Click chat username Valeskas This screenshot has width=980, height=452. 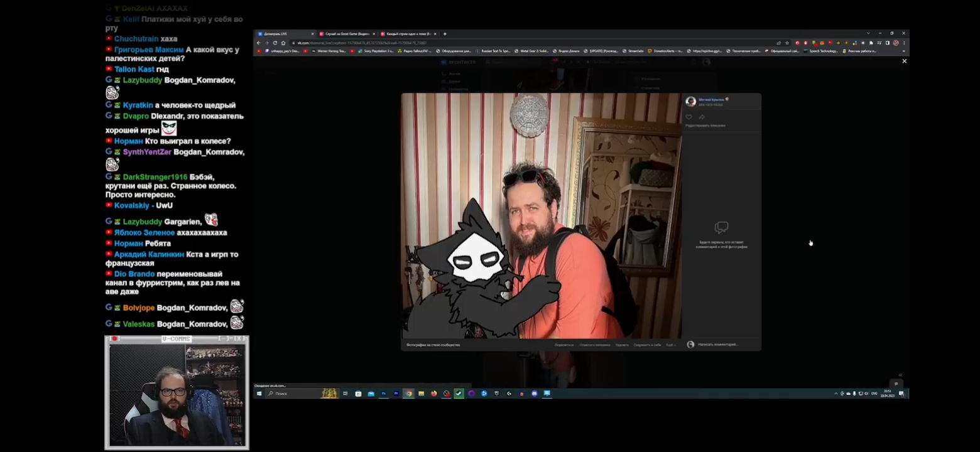click(139, 324)
